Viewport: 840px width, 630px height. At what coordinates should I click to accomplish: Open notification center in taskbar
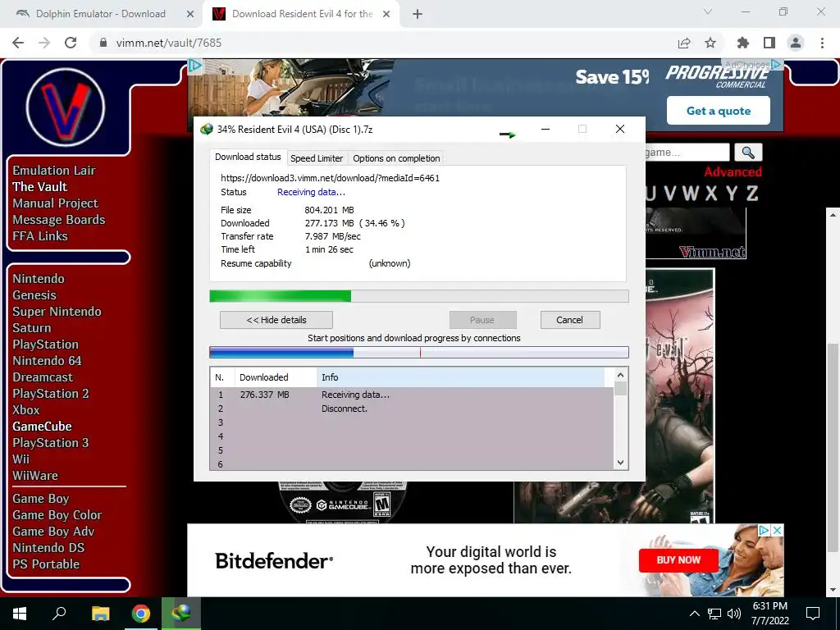point(813,614)
